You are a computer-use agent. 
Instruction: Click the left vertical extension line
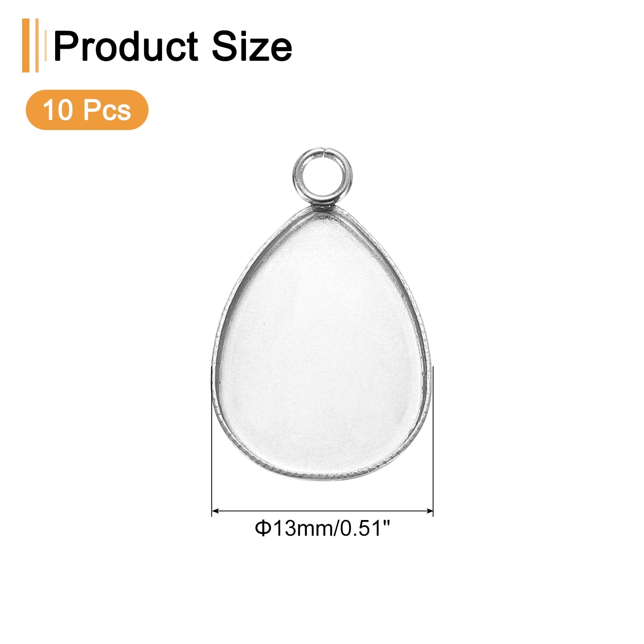pos(212,442)
